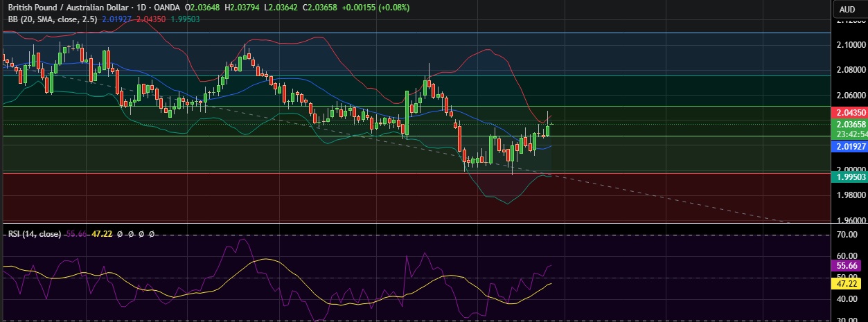Viewport: 868px width, 322px height.
Task: Click the 70.00 level on RSI axis
Action: point(847,235)
